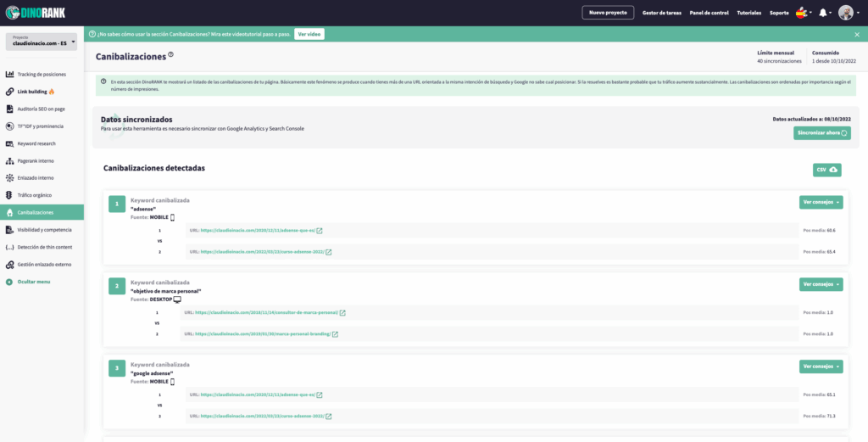Open the notifications bell

pyautogui.click(x=822, y=13)
